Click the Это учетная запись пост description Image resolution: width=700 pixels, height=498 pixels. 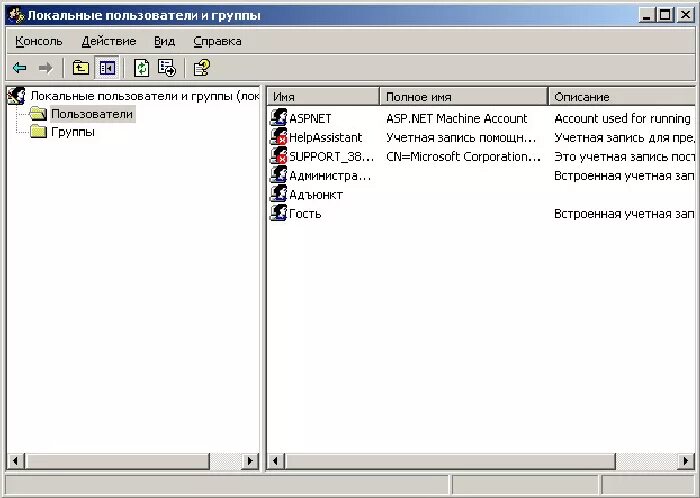pyautogui.click(x=625, y=157)
